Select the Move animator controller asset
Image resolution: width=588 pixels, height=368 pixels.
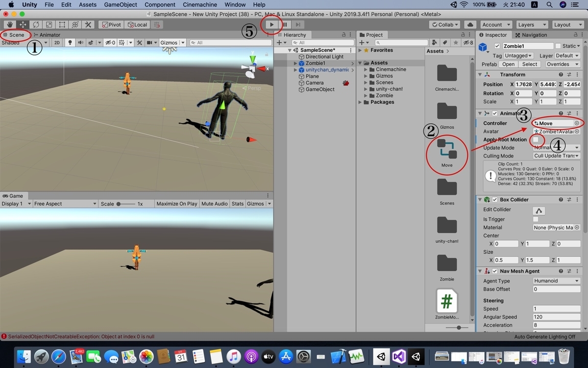coord(446,153)
